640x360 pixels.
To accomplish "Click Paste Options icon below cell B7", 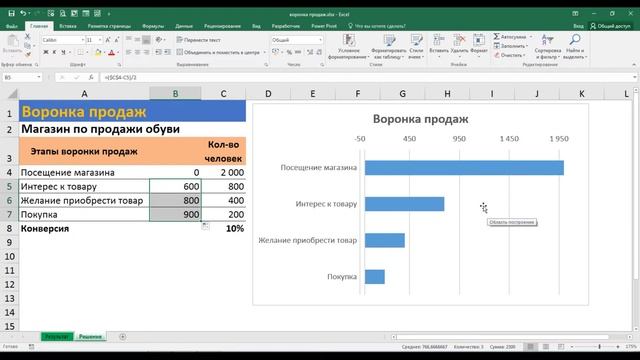I will (x=205, y=226).
